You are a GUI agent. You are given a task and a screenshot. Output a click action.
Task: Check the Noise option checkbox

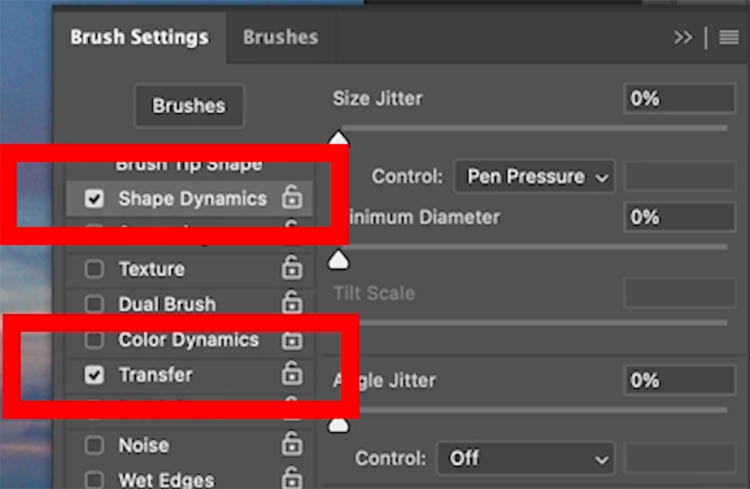tap(94, 445)
